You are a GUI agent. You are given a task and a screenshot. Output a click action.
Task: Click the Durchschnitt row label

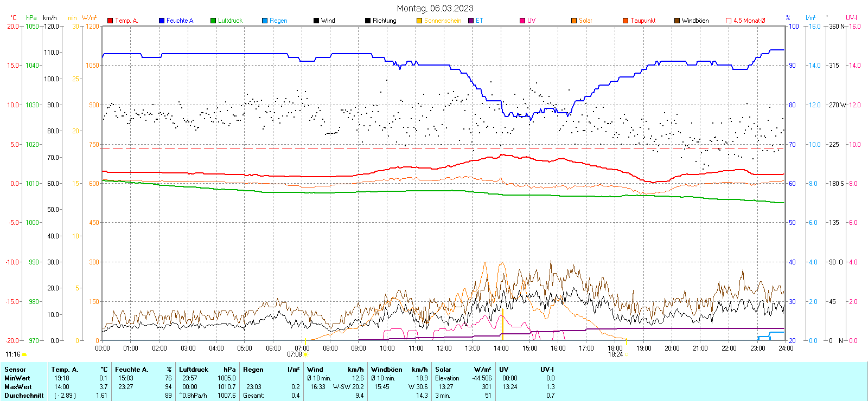(x=24, y=396)
